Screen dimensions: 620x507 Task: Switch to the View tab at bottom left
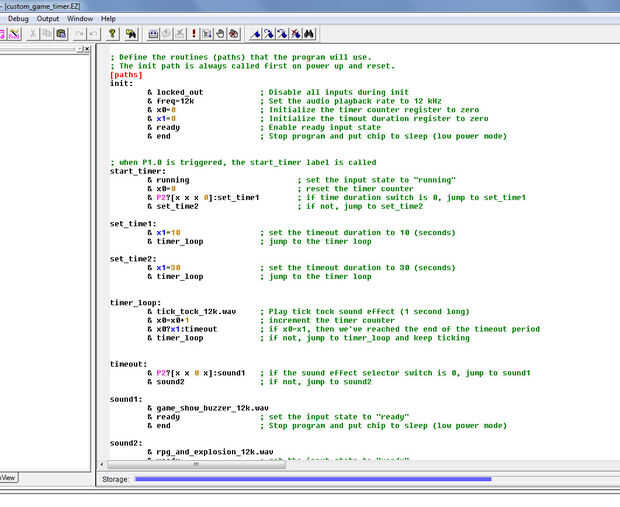[x=8, y=478]
